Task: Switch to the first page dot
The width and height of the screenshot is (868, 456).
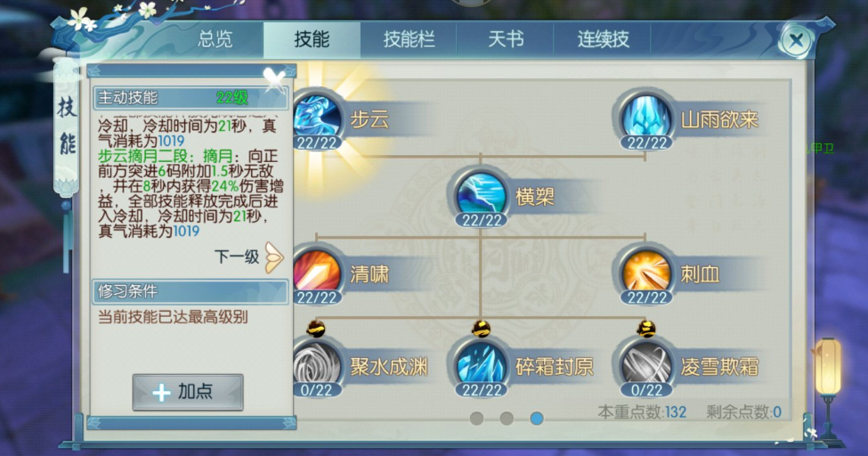Action: (476, 419)
